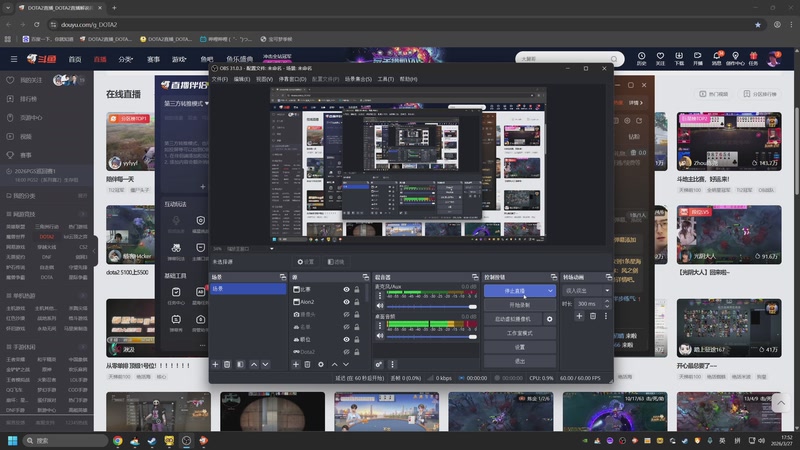Open OBS 停靠窗口(D) menu
Viewport: 800px width, 450px height.
point(292,79)
